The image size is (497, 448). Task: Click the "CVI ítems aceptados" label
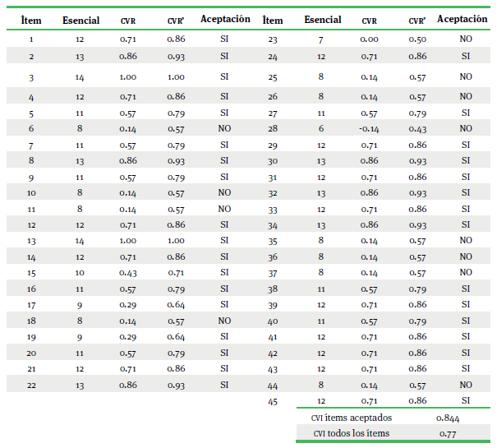point(352,418)
